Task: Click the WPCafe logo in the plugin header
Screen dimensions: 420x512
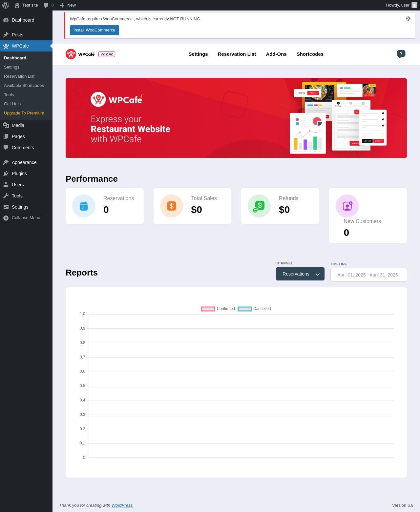Action: pos(80,54)
